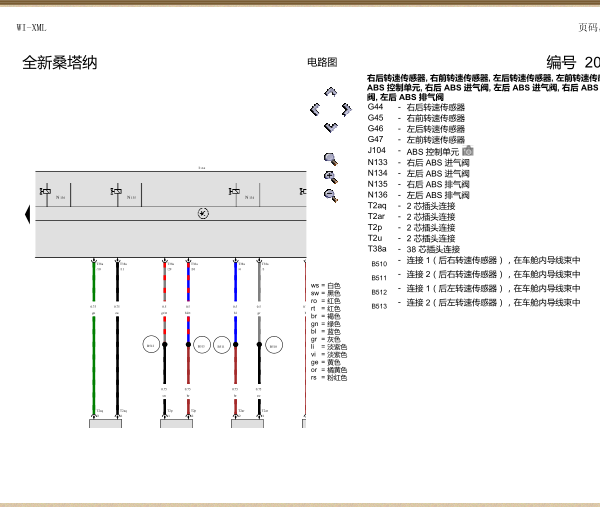600x513 pixels.
Task: Select the B513 连接 2 后左转速传感器 entry
Action: click(476, 303)
